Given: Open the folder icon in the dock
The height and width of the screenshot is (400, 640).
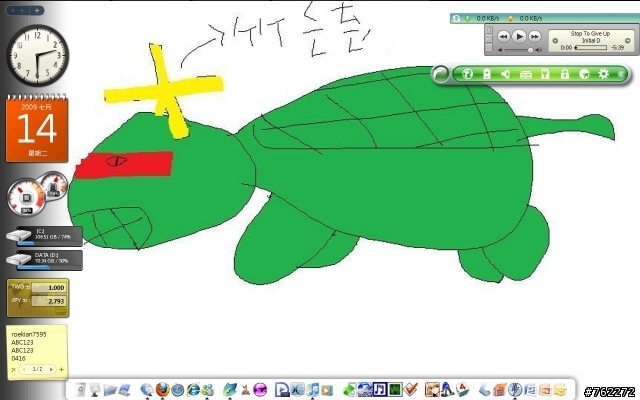Looking at the screenshot, I should pyautogui.click(x=110, y=390).
